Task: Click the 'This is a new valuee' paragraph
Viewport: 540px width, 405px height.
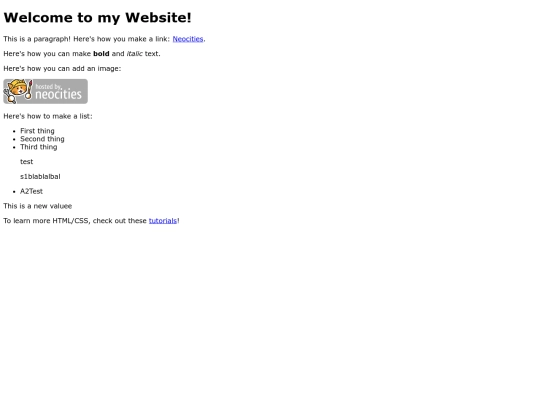Action: pyautogui.click(x=38, y=206)
